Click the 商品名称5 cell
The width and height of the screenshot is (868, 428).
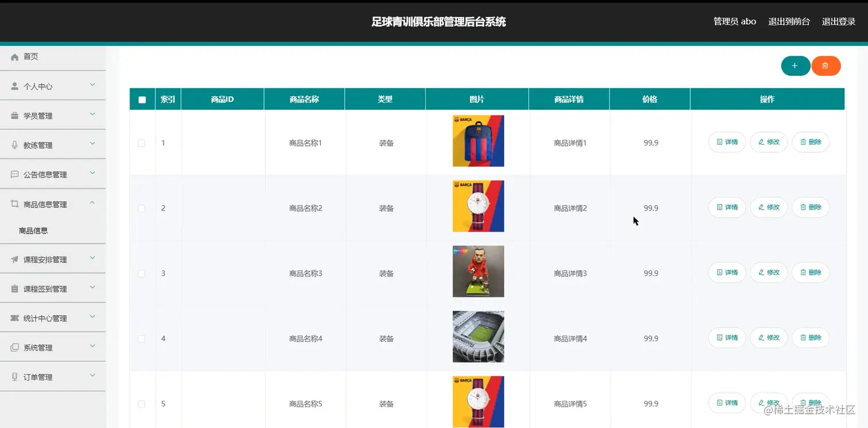pos(305,404)
